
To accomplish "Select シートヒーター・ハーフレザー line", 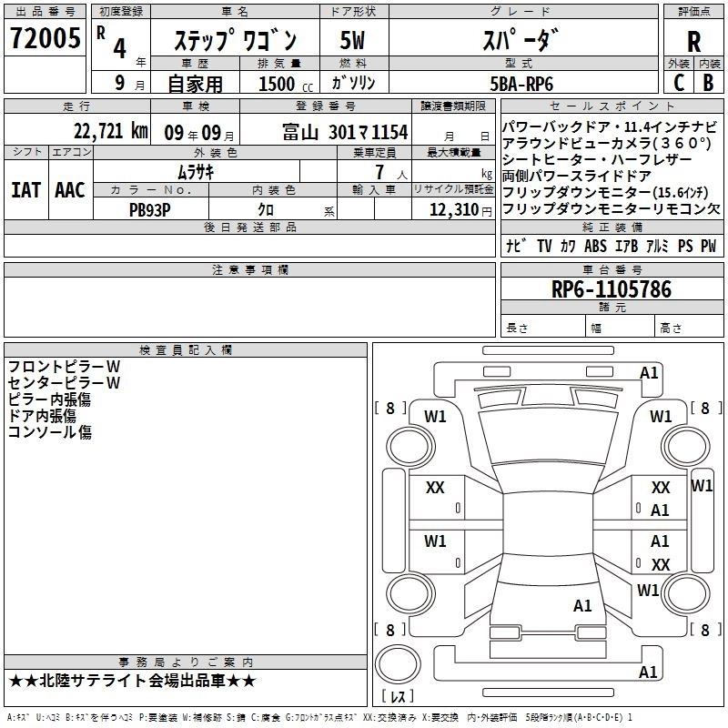I will point(597,159).
